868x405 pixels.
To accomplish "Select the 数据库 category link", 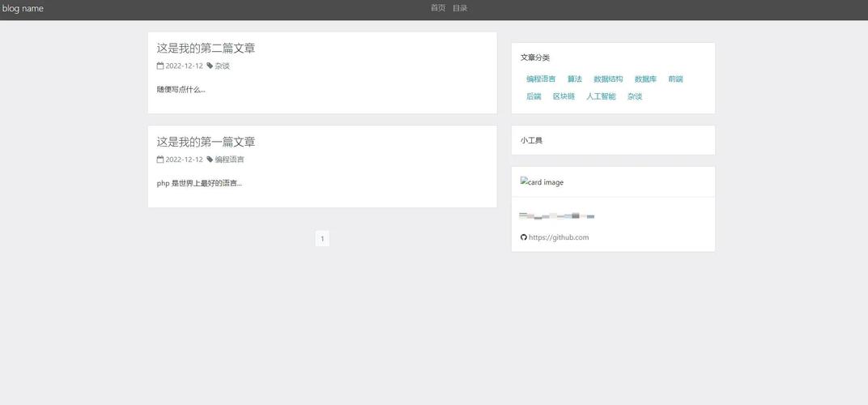I will [645, 79].
